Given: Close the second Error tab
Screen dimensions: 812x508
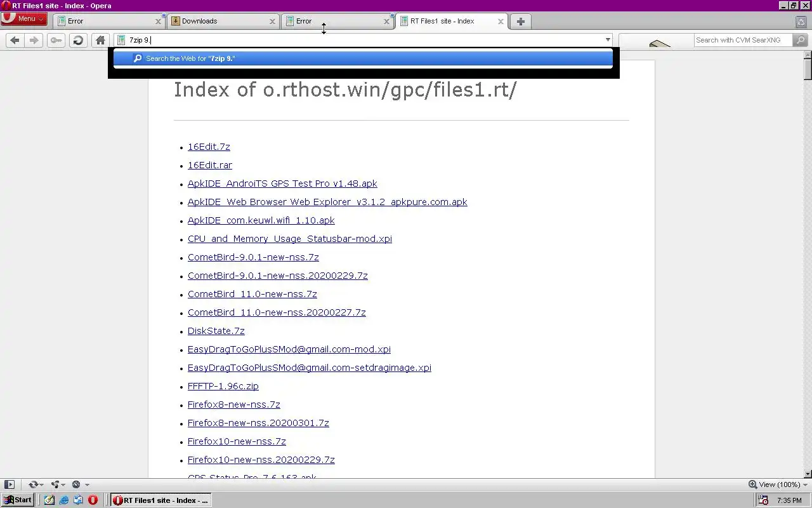Looking at the screenshot, I should (386, 21).
